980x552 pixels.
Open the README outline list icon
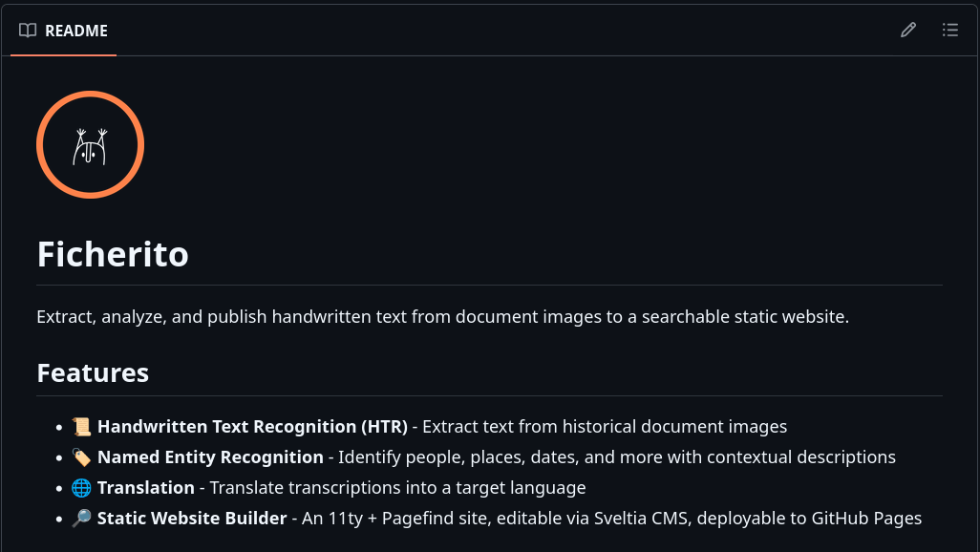[950, 30]
